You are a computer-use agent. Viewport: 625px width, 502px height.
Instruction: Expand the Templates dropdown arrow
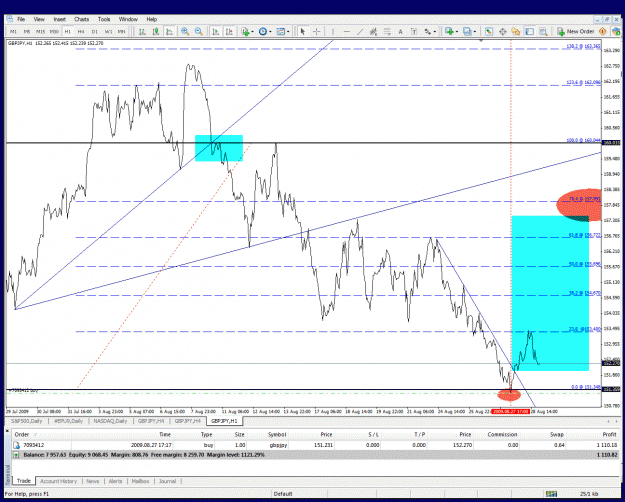pyautogui.click(x=288, y=31)
